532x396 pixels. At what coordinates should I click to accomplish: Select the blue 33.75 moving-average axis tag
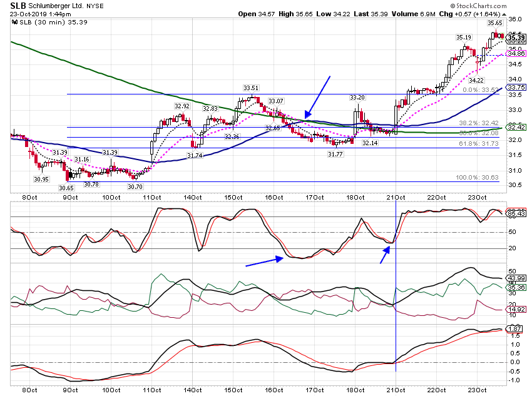pos(516,87)
